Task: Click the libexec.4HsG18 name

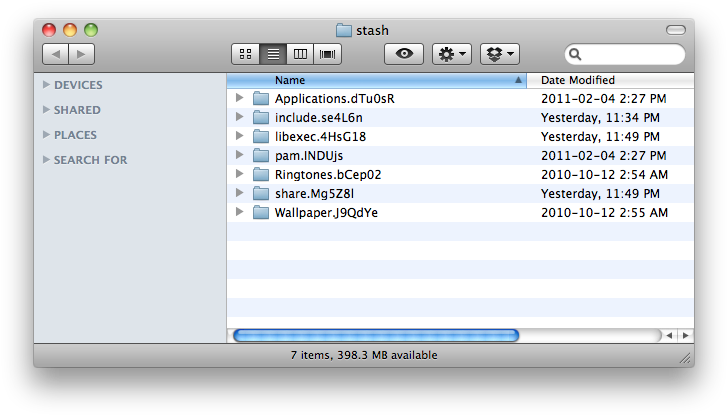Action: point(320,137)
